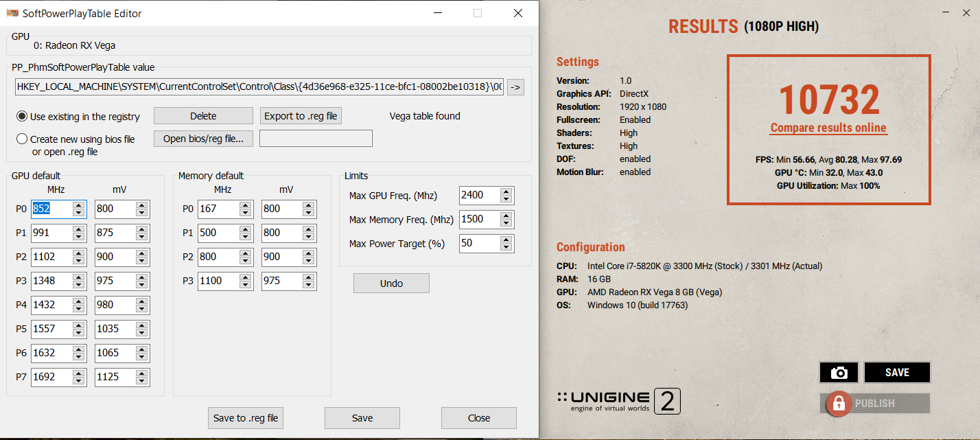
Task: Click the Delete button
Action: (203, 116)
